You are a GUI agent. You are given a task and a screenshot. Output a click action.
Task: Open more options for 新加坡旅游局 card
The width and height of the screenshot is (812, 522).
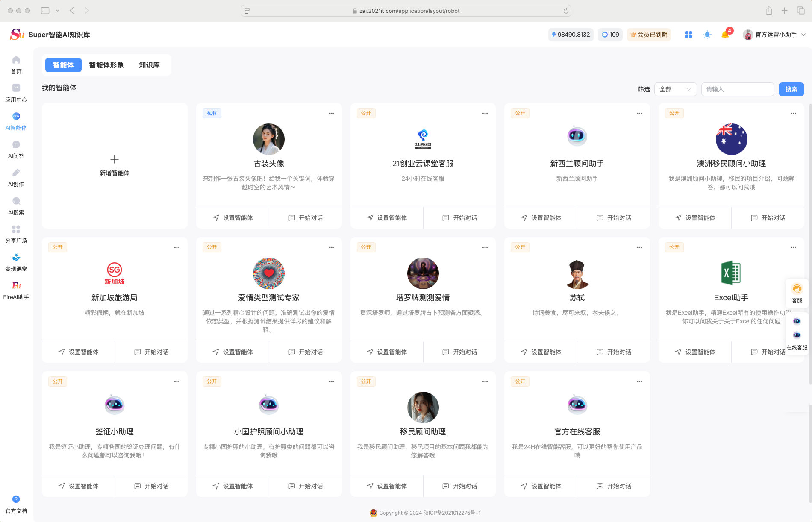click(177, 247)
